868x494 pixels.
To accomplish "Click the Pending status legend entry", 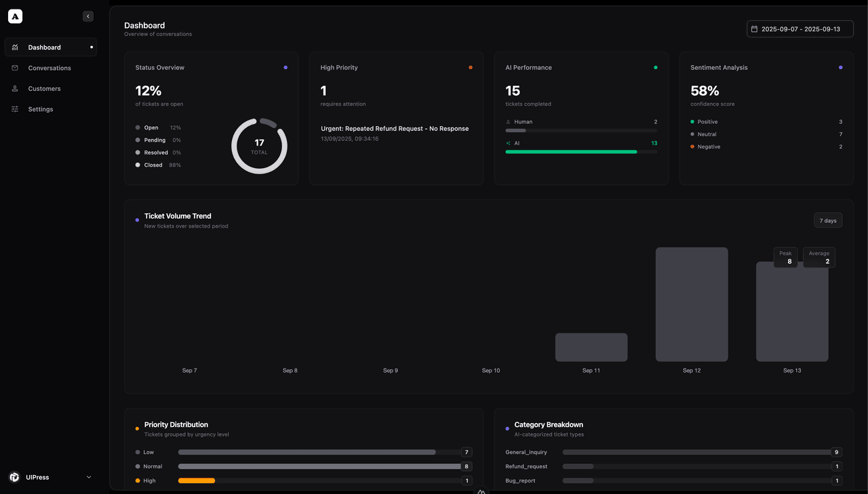I will point(159,140).
